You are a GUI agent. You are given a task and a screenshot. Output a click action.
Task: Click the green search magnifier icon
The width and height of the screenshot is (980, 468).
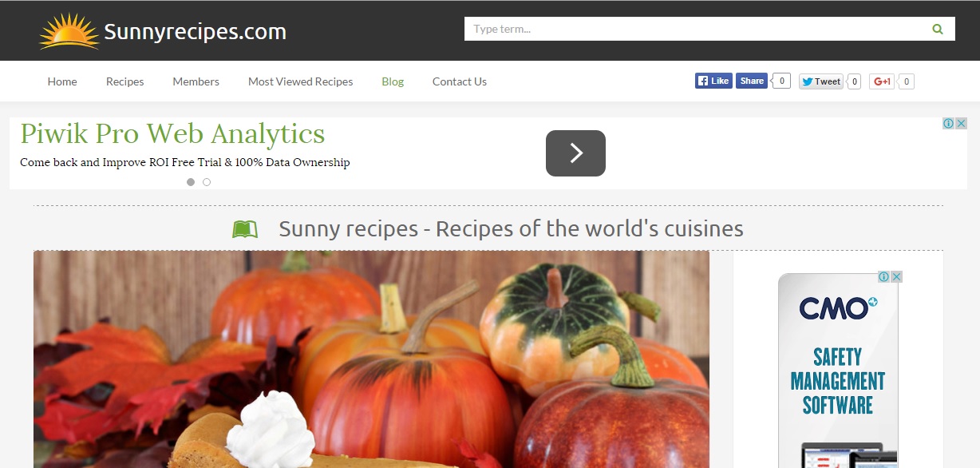(x=938, y=30)
